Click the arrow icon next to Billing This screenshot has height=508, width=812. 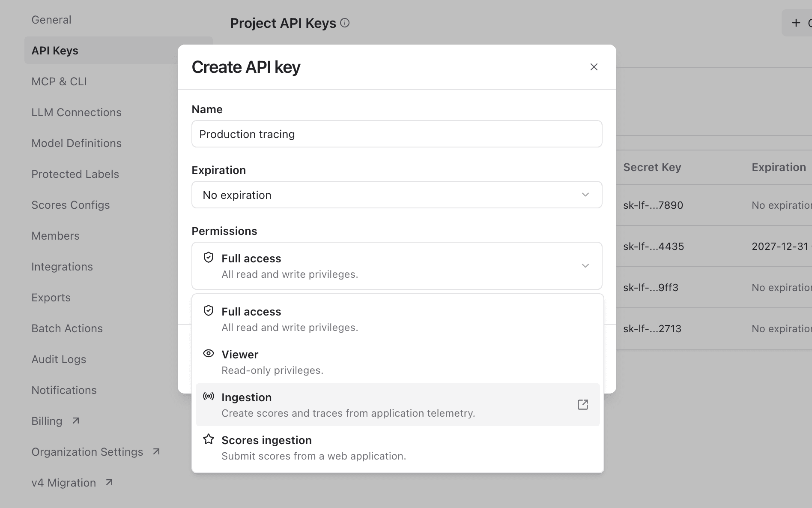pyautogui.click(x=76, y=421)
